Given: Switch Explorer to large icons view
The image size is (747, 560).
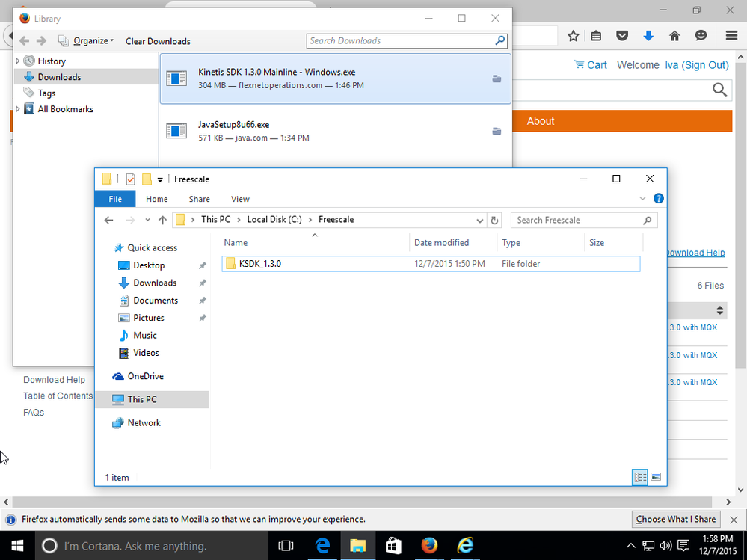Looking at the screenshot, I should pos(656,477).
